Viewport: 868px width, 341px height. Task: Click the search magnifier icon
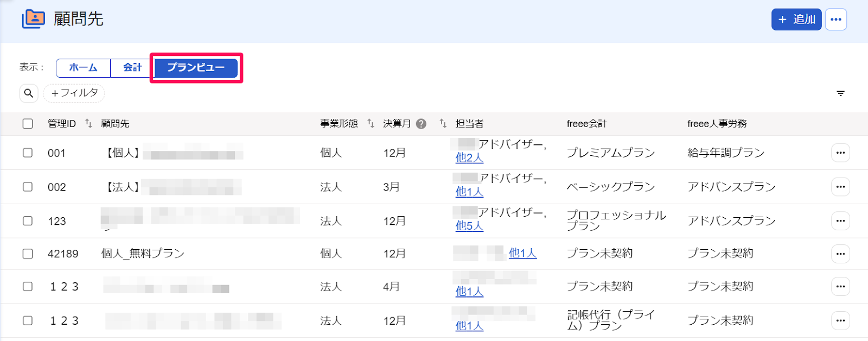29,93
